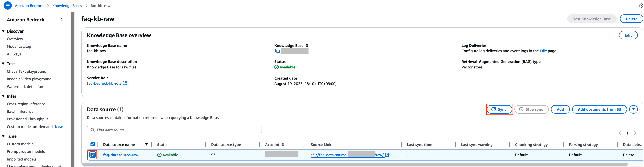Collapse the Test section
Screen dimensions: 644x167
tap(3, 64)
